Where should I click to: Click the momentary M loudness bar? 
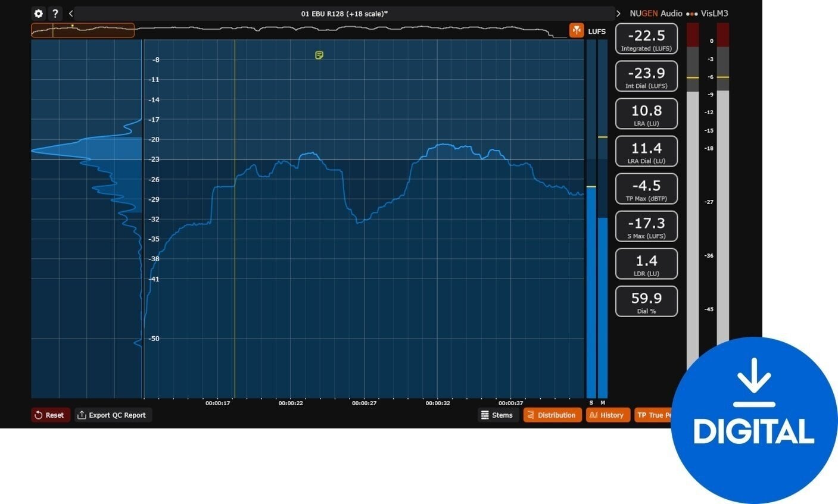603,219
